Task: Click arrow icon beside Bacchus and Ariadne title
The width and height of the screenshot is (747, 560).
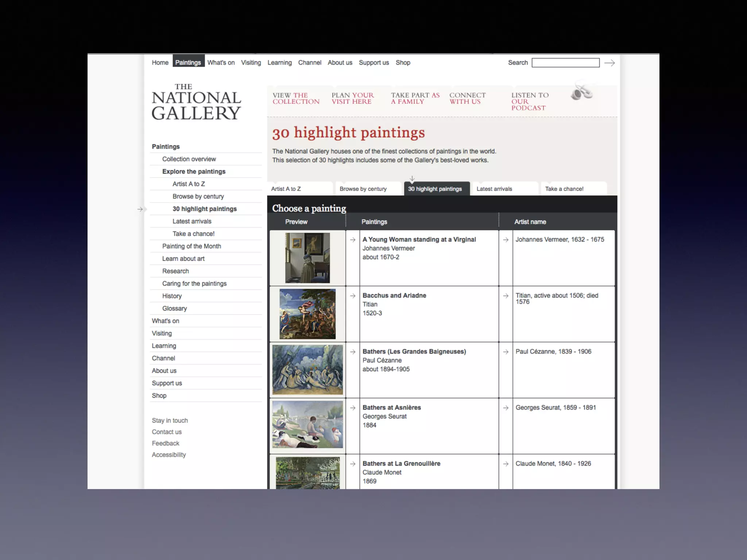Action: [353, 296]
